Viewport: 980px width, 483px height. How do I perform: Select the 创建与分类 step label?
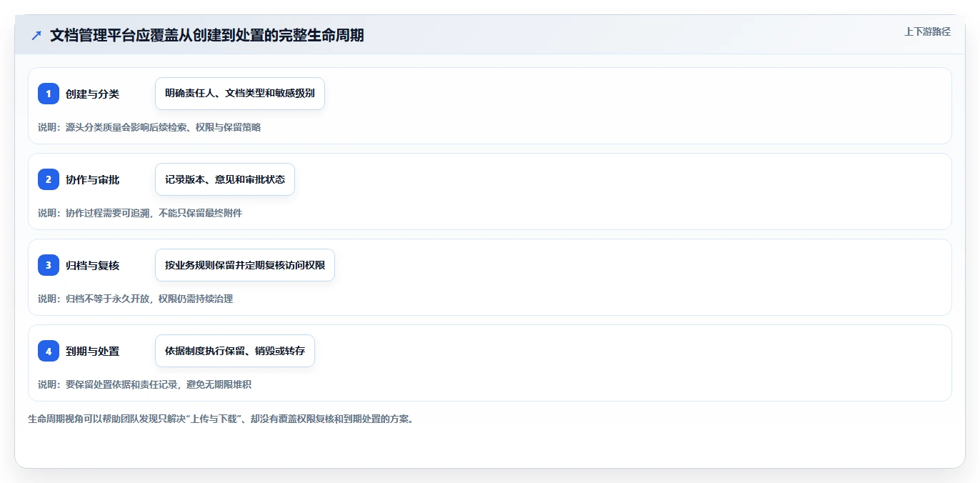(92, 94)
